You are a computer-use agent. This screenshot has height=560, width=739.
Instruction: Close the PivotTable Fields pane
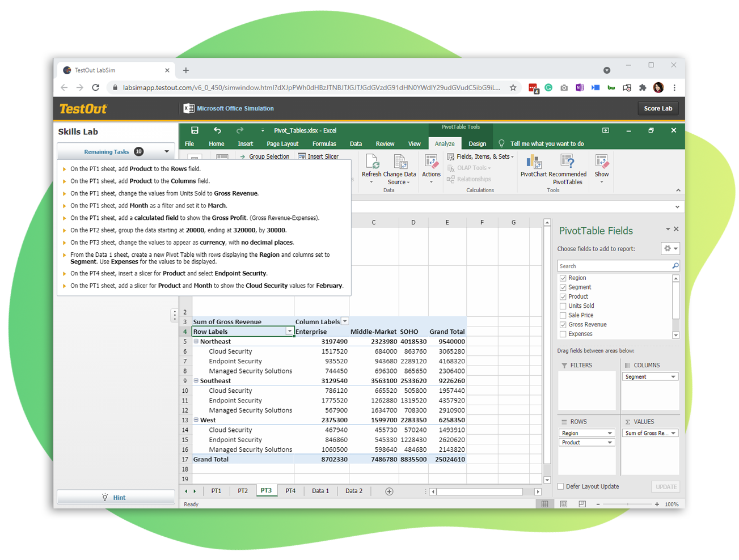tap(676, 229)
